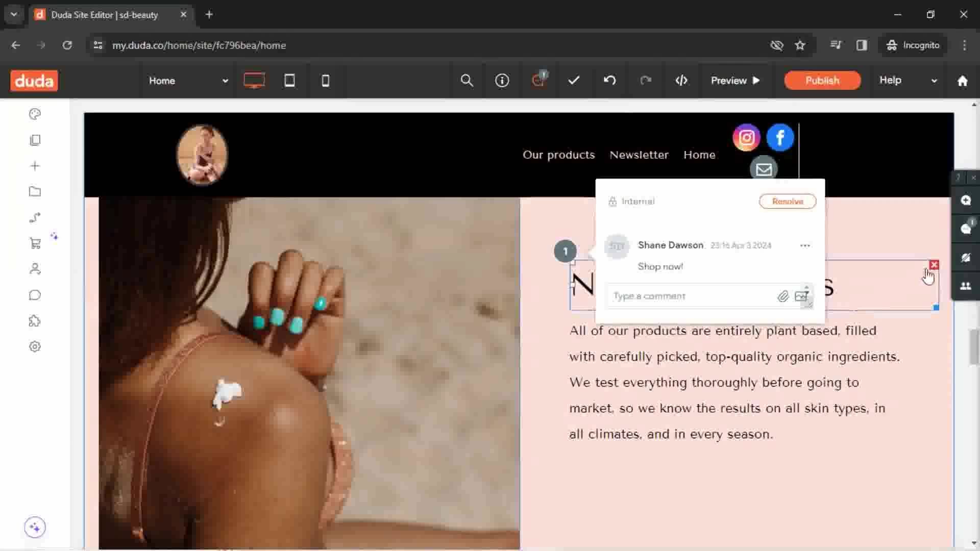Delete the selected title widget red X
980x551 pixels.
[x=934, y=264]
